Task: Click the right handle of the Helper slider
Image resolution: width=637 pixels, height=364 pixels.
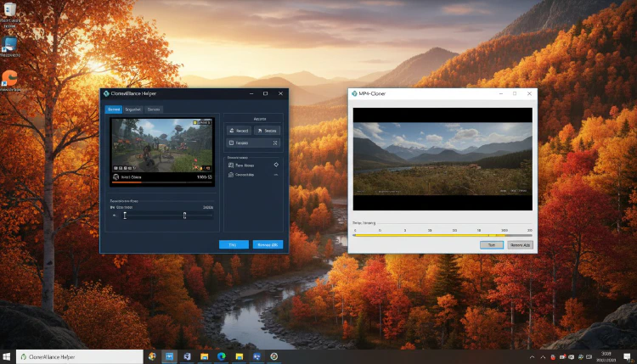Action: pos(184,216)
